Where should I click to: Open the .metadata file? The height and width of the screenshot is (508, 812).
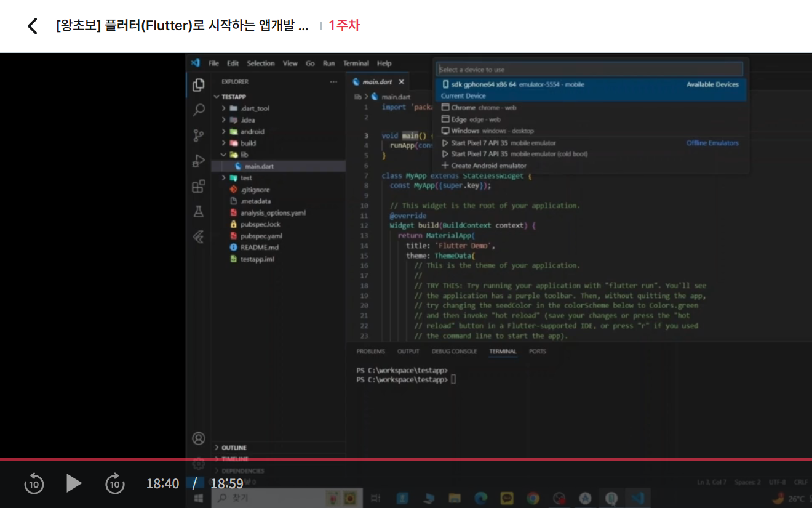pos(278,201)
